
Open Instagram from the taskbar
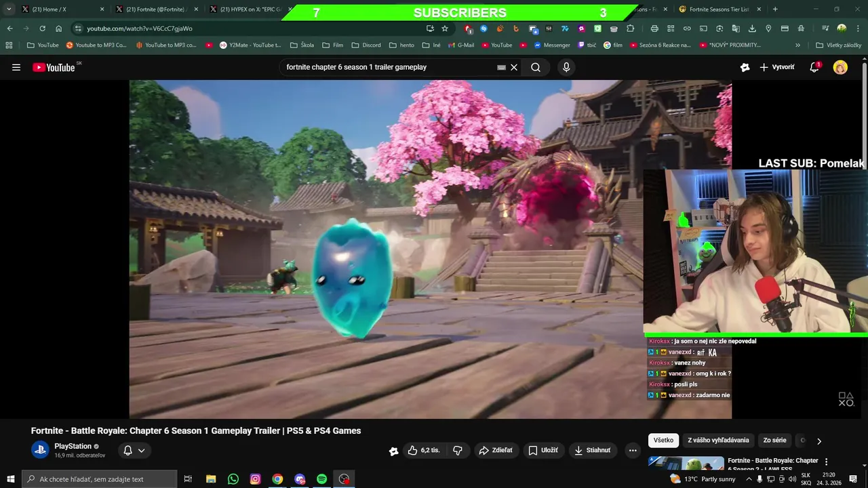click(x=256, y=479)
